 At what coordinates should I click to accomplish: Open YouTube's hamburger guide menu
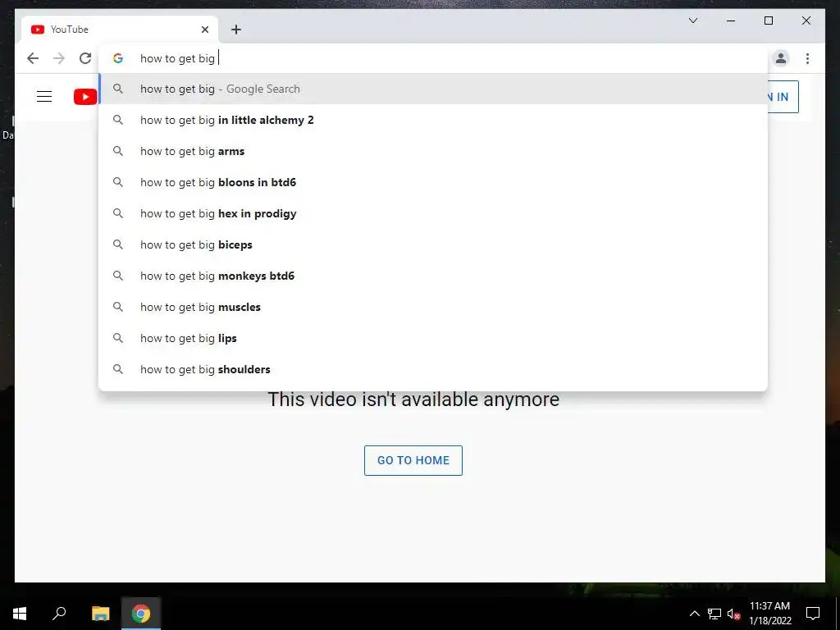pyautogui.click(x=44, y=97)
